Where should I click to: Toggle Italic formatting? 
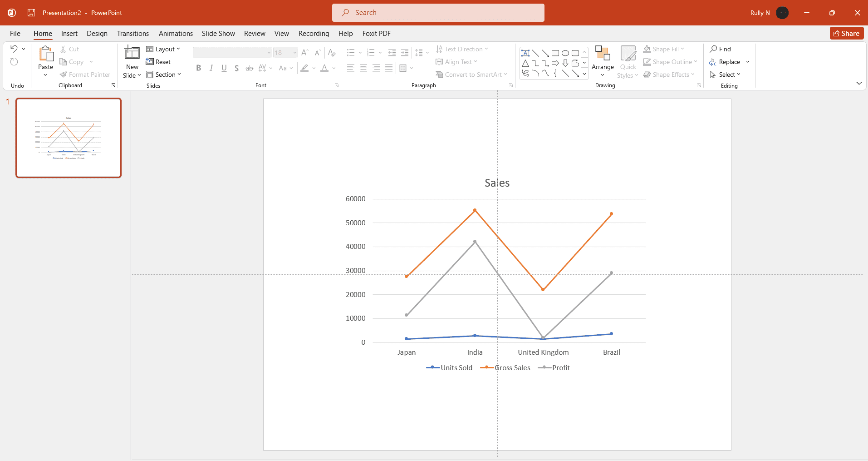coord(211,68)
